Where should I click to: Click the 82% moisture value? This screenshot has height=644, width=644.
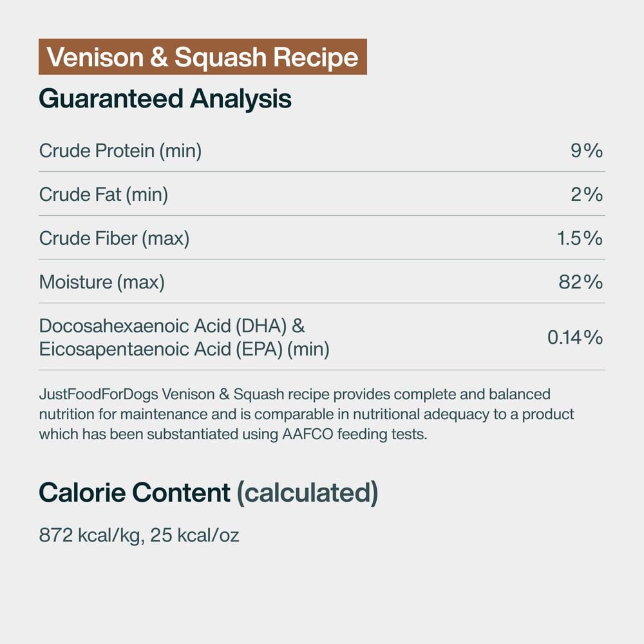pos(581,282)
